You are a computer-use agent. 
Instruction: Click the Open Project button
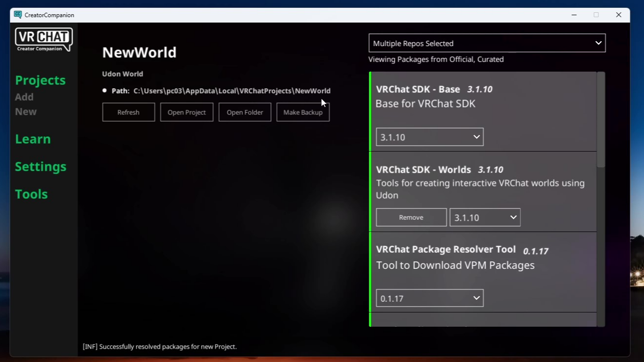(x=186, y=112)
